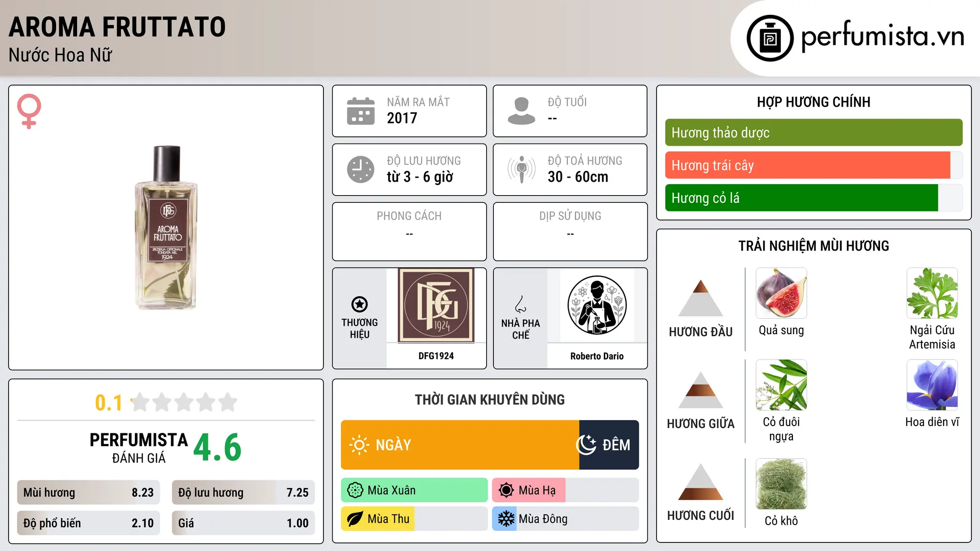Click the sun icon in the Ngày bar
Image resolution: width=980 pixels, height=551 pixels.
coord(359,445)
